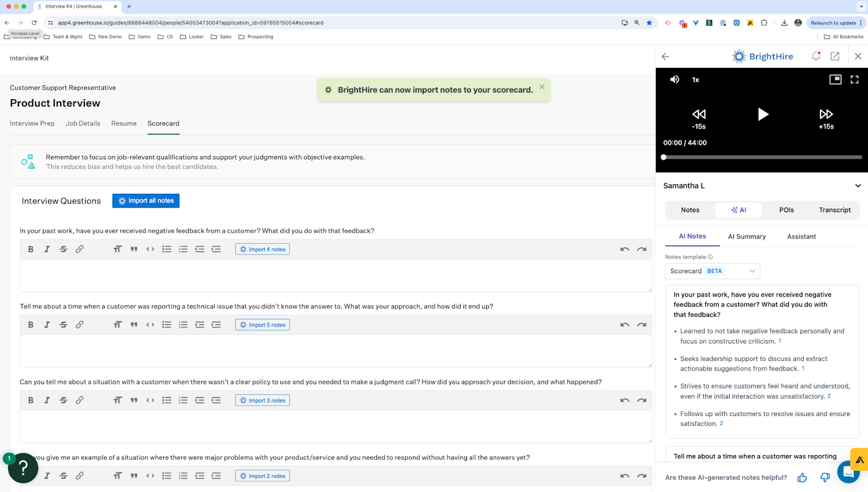Toggle italic in second question editor

point(47,324)
